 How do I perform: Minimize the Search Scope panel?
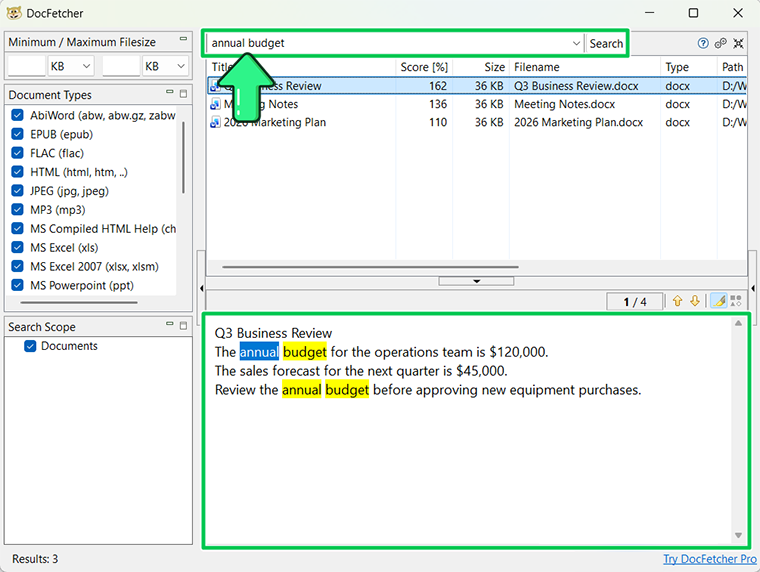[170, 323]
